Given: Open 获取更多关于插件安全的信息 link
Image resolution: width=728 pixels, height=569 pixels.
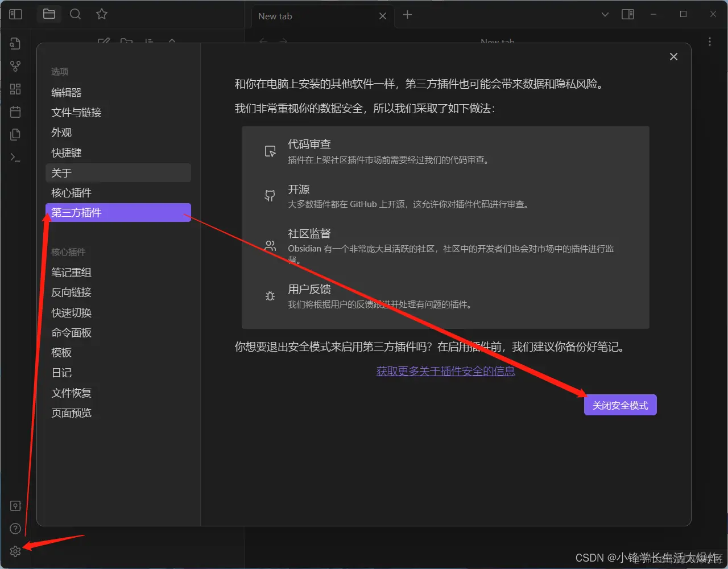Looking at the screenshot, I should tap(445, 371).
